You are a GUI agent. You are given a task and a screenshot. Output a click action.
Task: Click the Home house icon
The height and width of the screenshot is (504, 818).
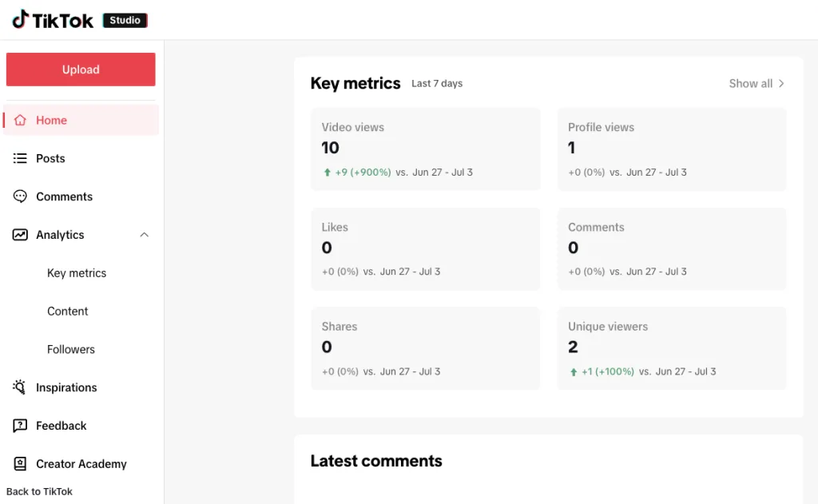[20, 120]
